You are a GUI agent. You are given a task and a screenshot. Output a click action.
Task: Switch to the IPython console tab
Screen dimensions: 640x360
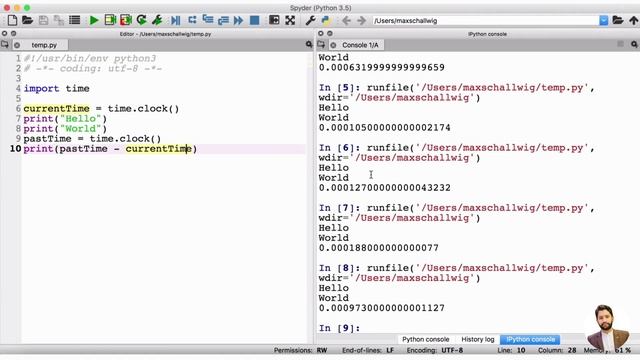pos(530,339)
